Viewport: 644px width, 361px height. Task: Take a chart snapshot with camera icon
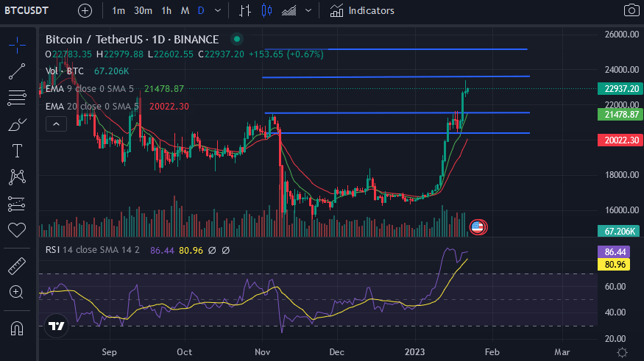point(631,11)
